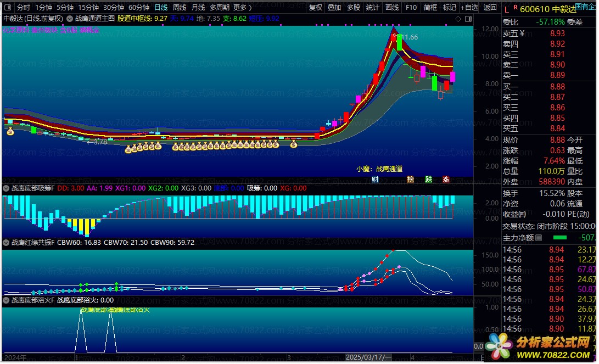This screenshot has height=364, width=599.
Task: Add stock via +自选 button
Action: click(x=469, y=7)
